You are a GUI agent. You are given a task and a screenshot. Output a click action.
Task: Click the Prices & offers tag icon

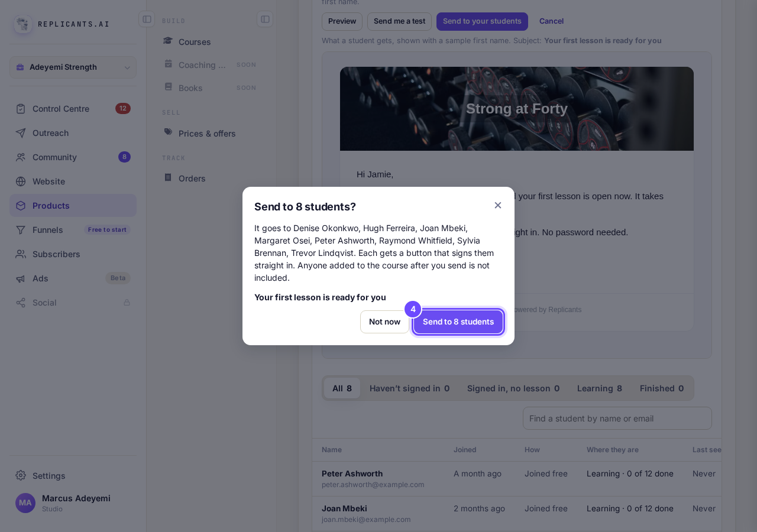click(168, 132)
